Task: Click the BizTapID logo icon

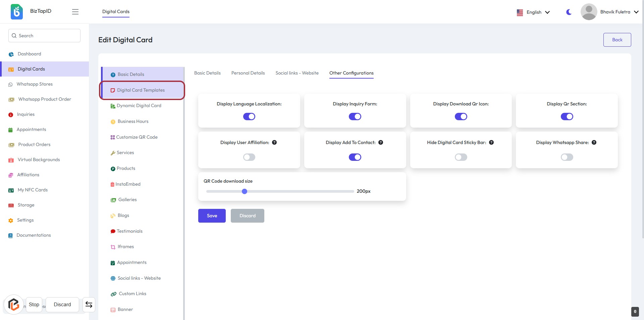Action: 16,12
